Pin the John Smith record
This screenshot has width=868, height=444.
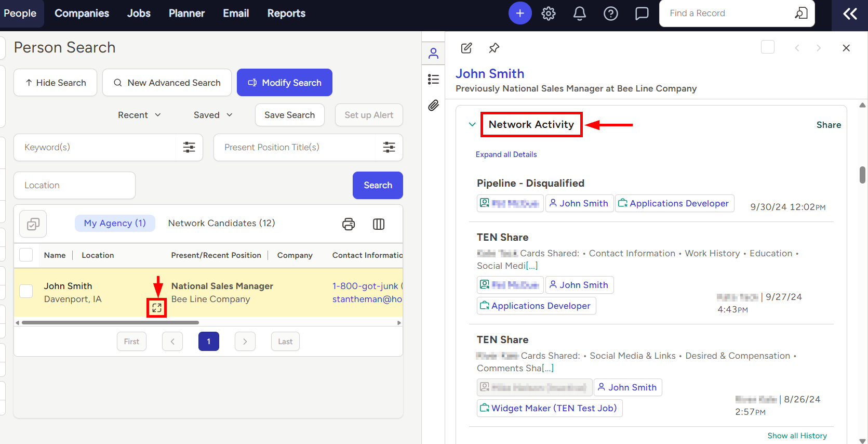(x=494, y=48)
